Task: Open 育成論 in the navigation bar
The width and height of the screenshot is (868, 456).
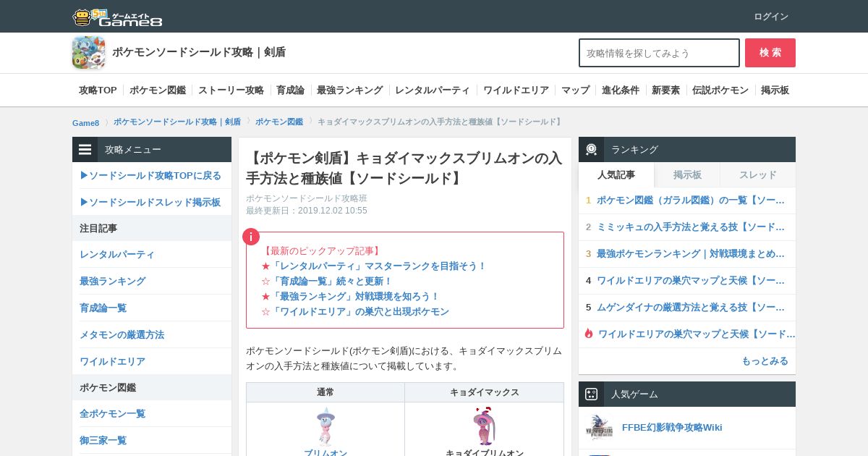Action: click(290, 90)
